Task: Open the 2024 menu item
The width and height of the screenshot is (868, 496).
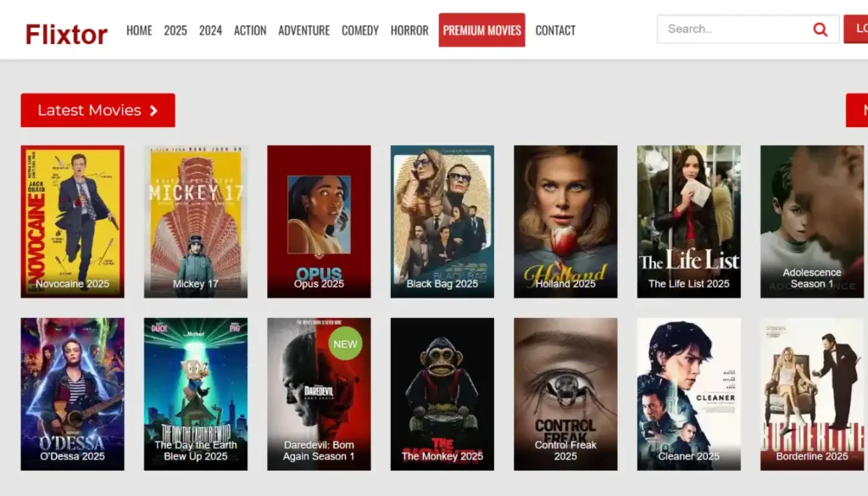Action: tap(210, 30)
